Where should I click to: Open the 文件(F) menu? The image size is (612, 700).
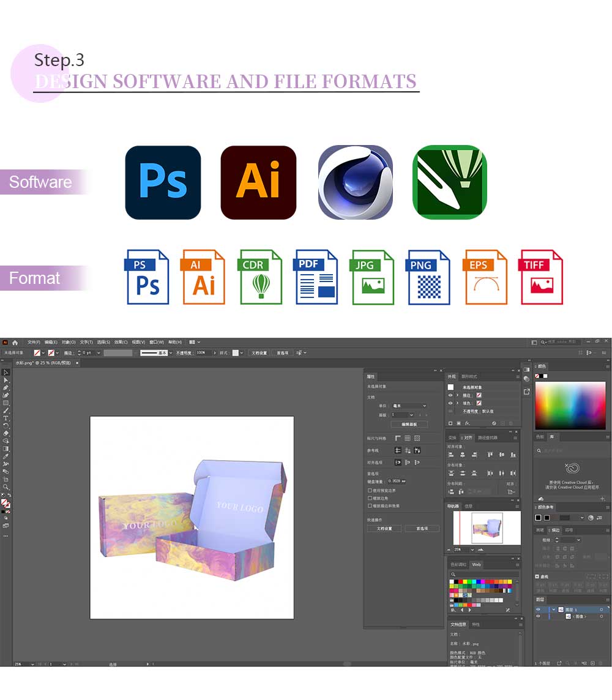coord(34,343)
